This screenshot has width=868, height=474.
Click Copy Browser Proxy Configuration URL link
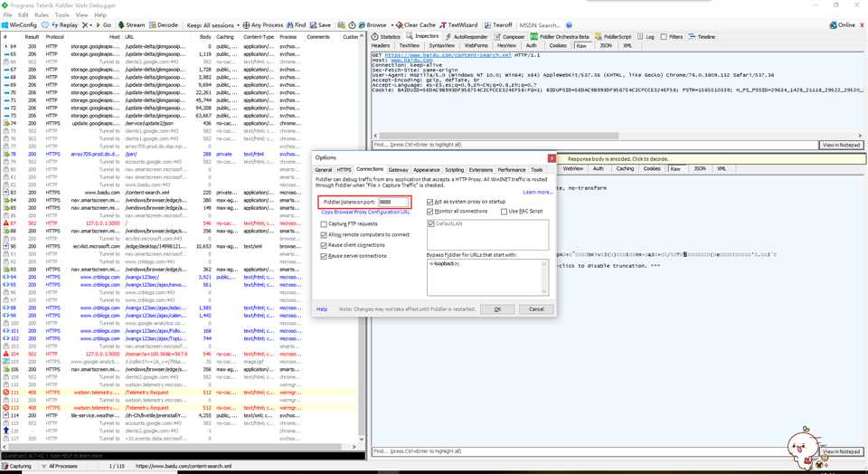tap(365, 212)
